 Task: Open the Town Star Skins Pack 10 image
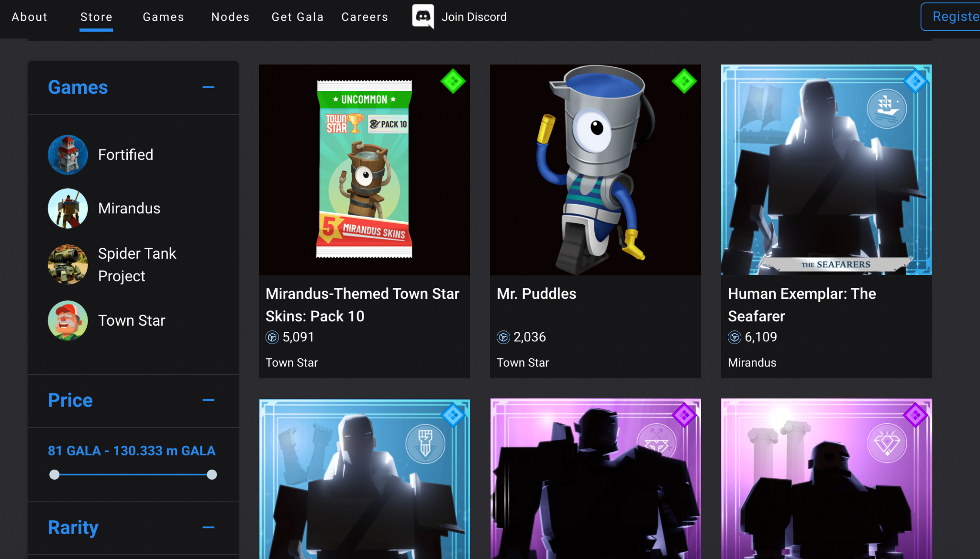coord(364,170)
